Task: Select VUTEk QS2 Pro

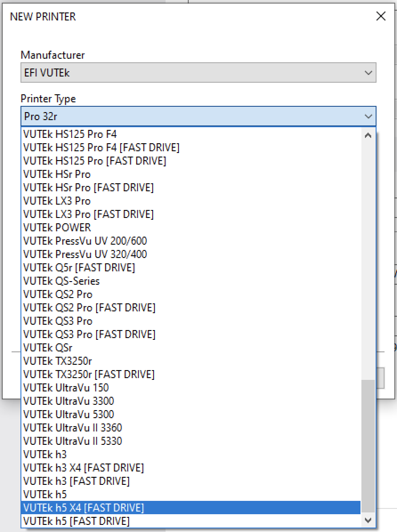Action: pos(191,294)
